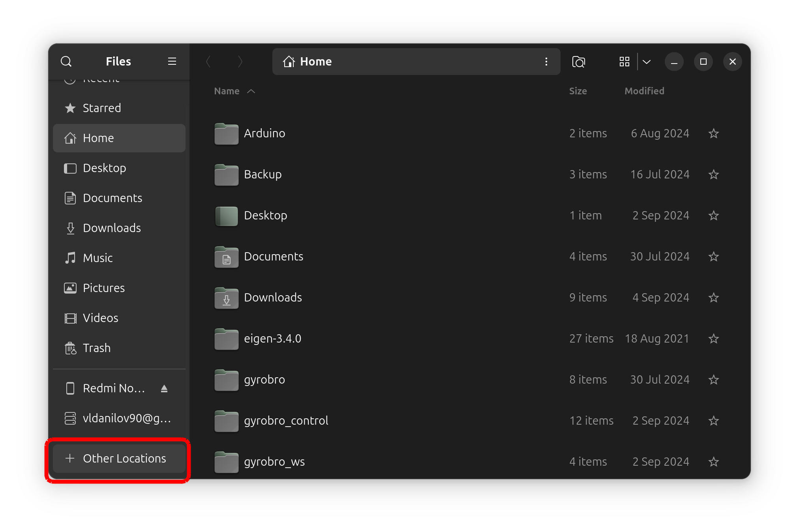Click the search magnifier icon
Screen dimensions: 799x532
click(66, 62)
